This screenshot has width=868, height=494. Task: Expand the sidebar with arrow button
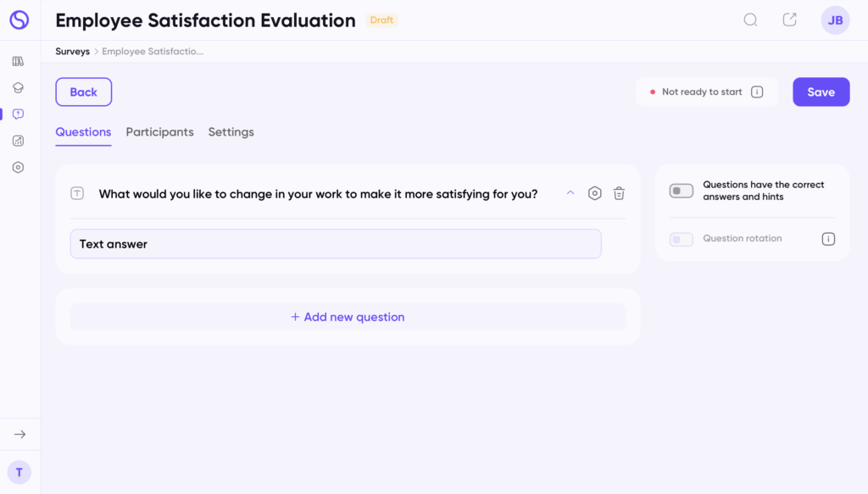tap(19, 434)
